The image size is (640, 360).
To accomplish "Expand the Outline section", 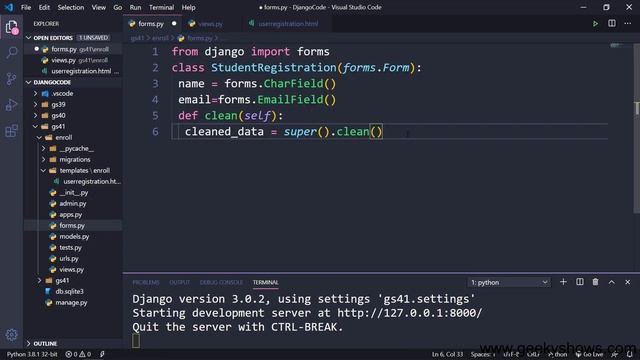I will point(29,344).
